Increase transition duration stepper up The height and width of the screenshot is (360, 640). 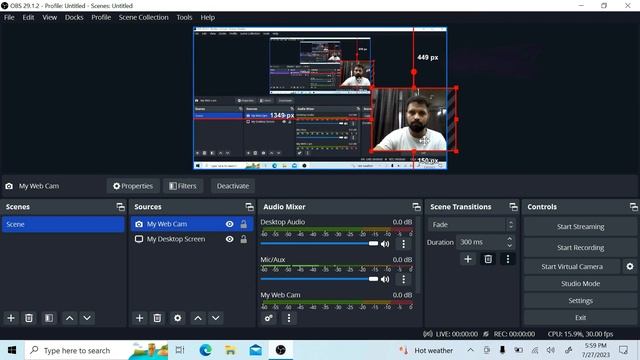tap(509, 239)
